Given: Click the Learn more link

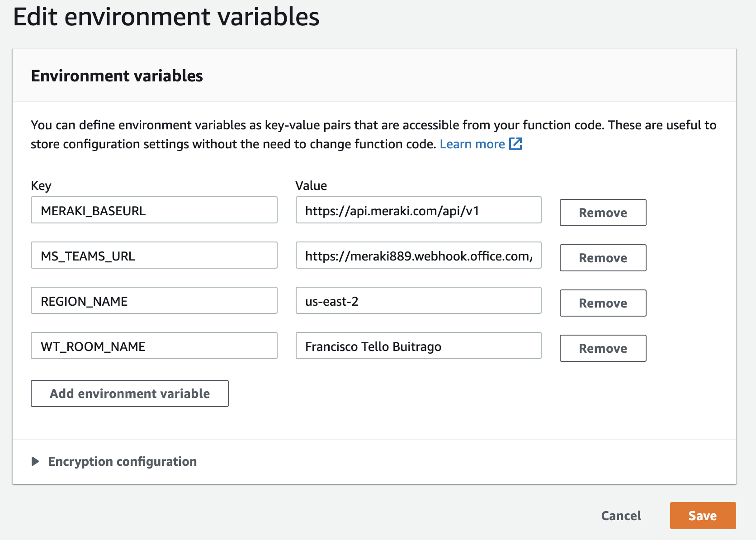Looking at the screenshot, I should pos(472,144).
